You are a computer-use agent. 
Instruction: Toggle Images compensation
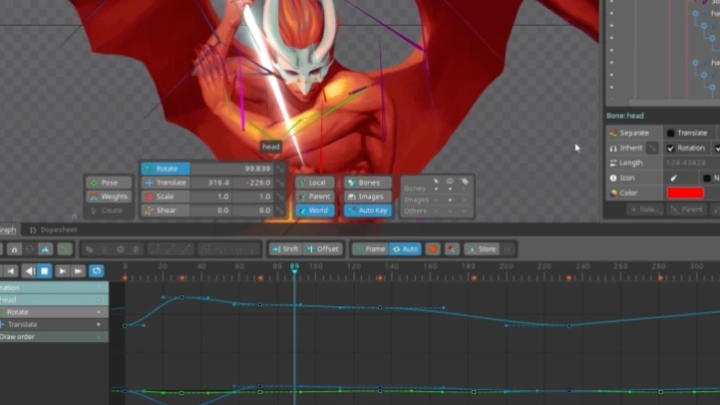click(x=368, y=197)
